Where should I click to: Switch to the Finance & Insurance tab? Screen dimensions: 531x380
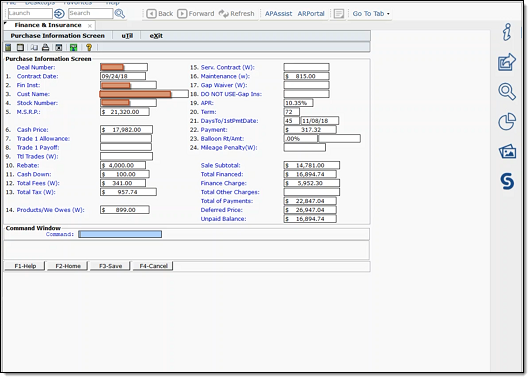(48, 25)
